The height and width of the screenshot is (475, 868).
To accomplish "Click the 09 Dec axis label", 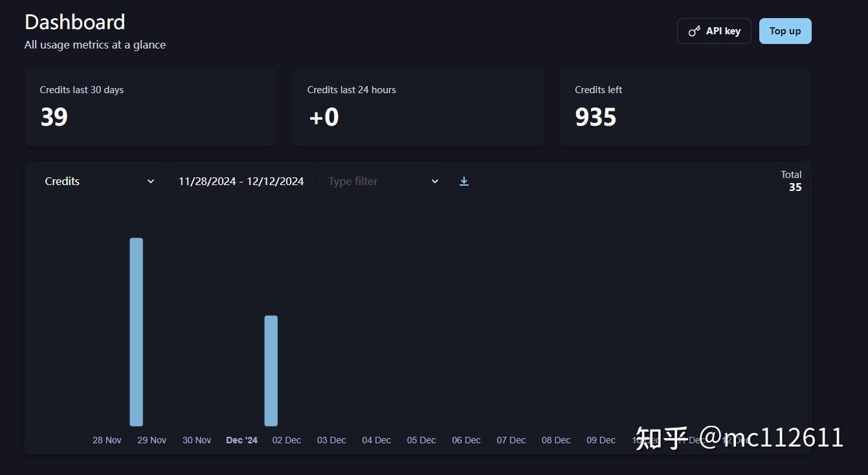I will [600, 439].
